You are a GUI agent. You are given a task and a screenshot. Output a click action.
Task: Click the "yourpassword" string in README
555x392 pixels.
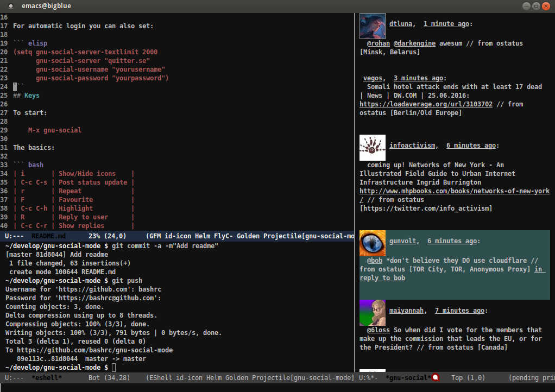point(138,78)
